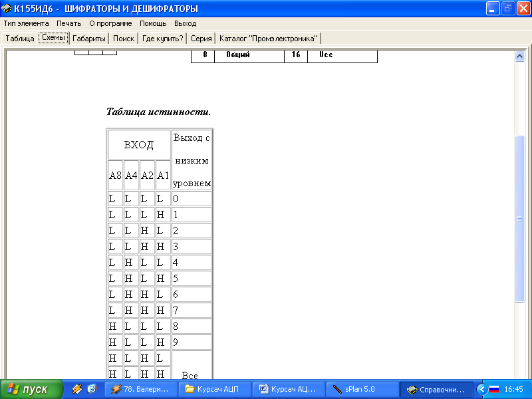
Task: Click output cell 9 in truth table
Action: click(192, 342)
